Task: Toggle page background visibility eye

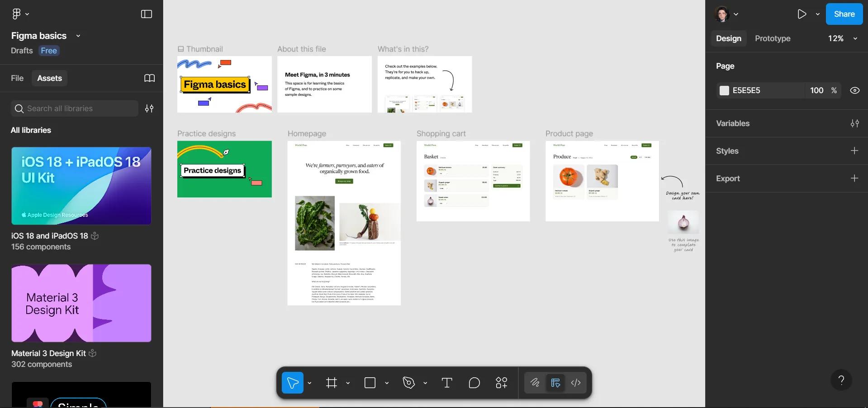Action: (855, 90)
